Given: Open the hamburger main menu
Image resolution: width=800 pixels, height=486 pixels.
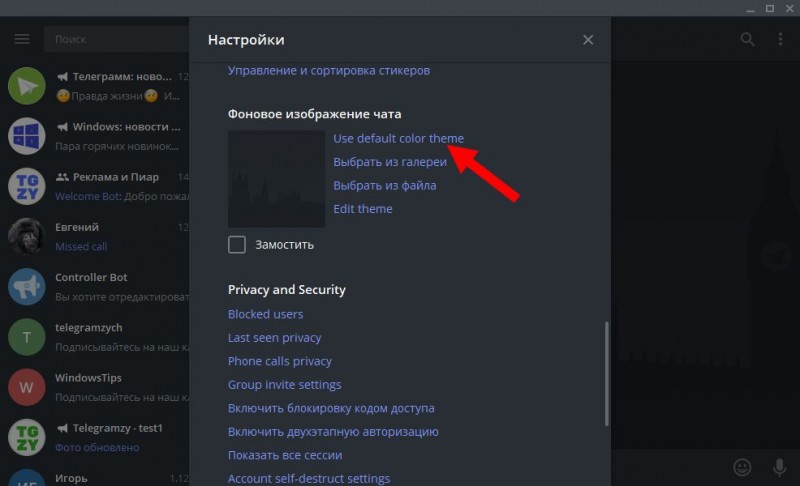Looking at the screenshot, I should click(x=22, y=39).
